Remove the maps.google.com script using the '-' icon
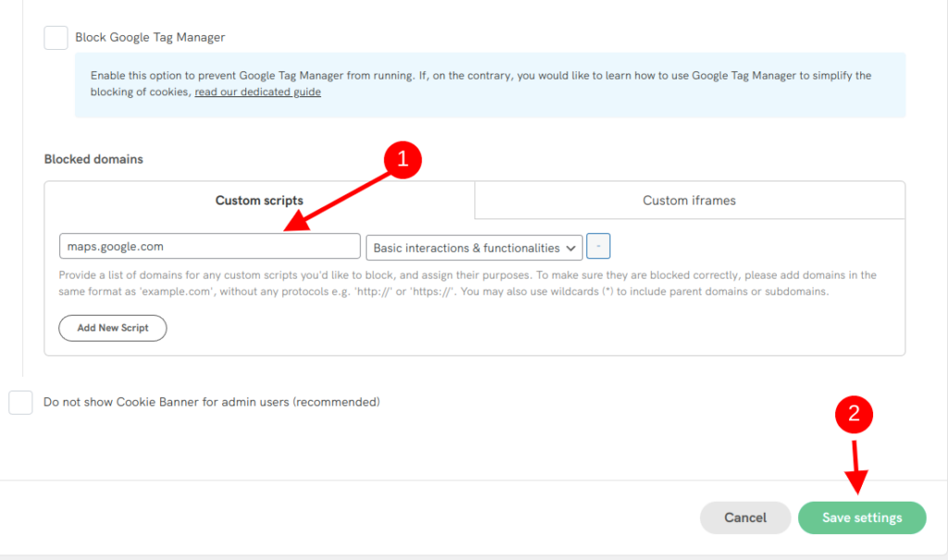The width and height of the screenshot is (948, 560). click(597, 245)
